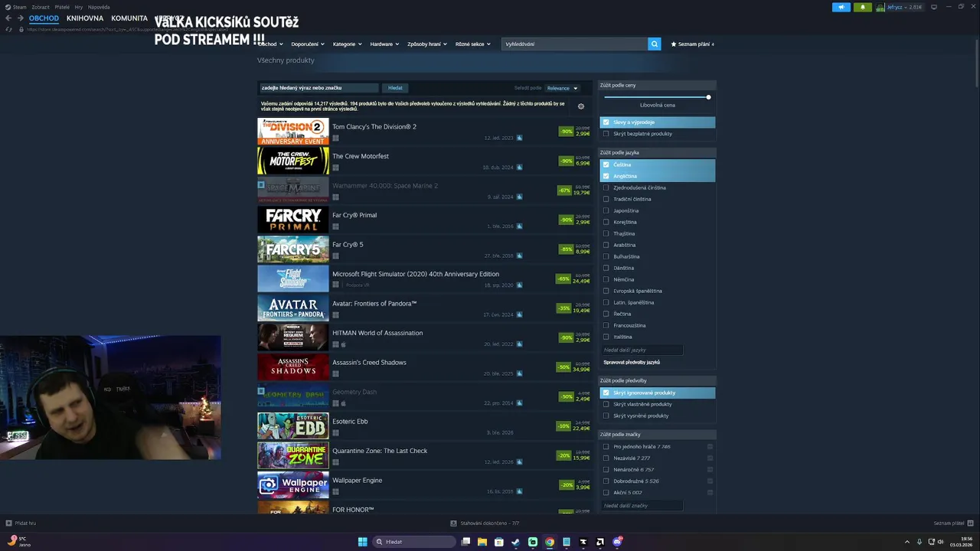
Task: Open the green notifications bell
Action: click(x=863, y=7)
